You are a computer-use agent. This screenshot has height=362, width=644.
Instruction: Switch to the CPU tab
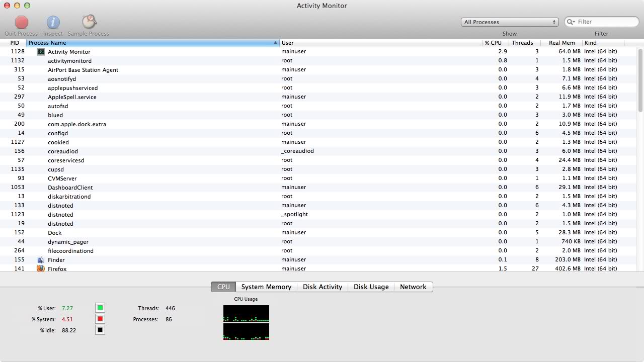click(x=223, y=287)
